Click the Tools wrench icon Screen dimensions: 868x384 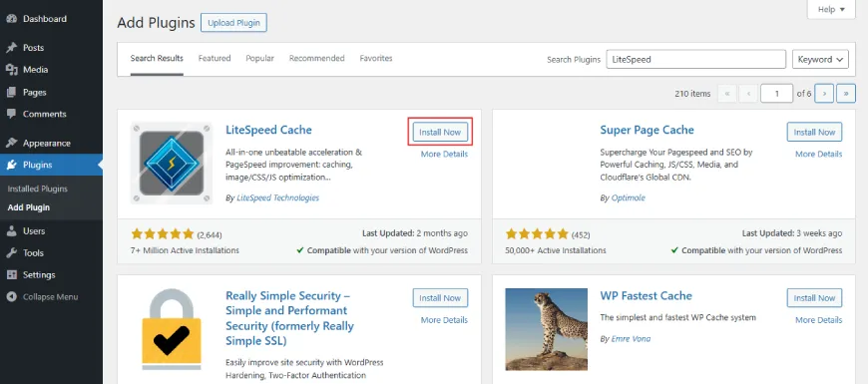pos(11,253)
